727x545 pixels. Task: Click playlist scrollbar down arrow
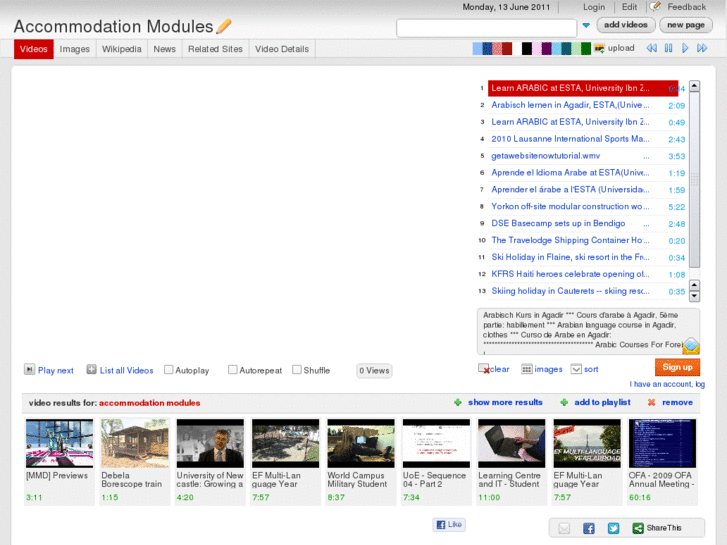coord(694,296)
